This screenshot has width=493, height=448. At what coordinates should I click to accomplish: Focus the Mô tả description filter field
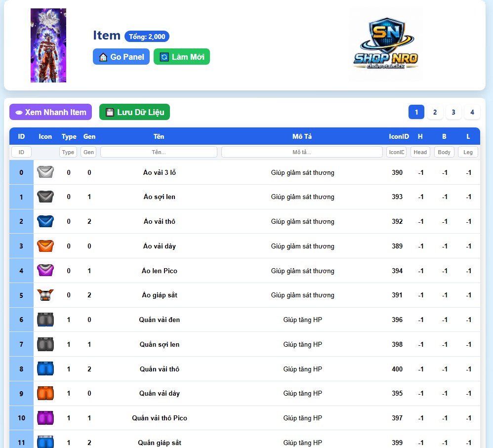(302, 152)
